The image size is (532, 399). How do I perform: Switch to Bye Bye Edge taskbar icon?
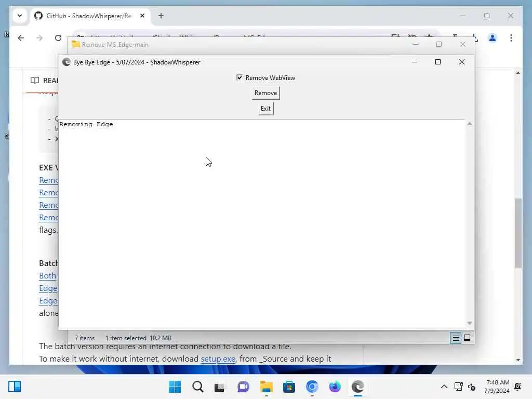(x=358, y=387)
